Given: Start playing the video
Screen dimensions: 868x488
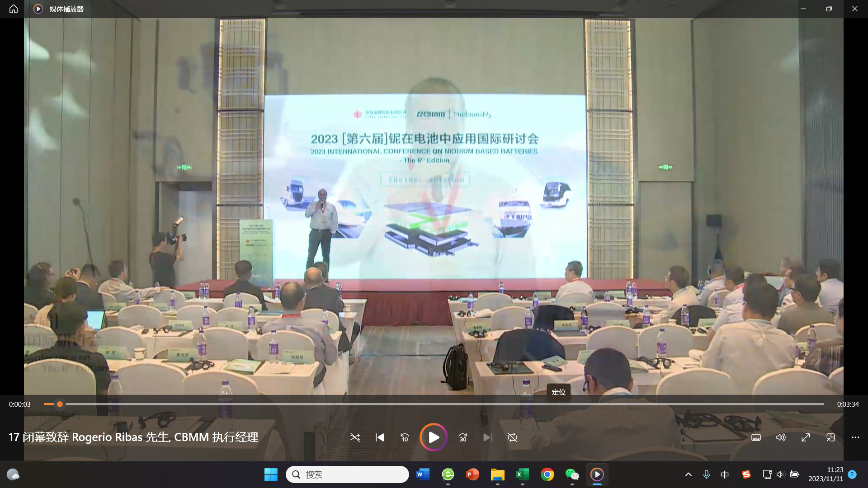Looking at the screenshot, I should tap(434, 437).
